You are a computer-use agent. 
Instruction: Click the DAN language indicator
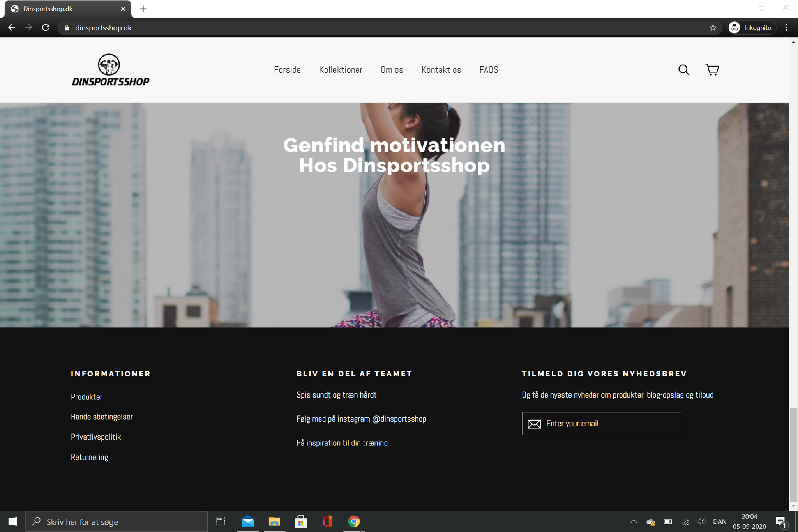pos(719,521)
